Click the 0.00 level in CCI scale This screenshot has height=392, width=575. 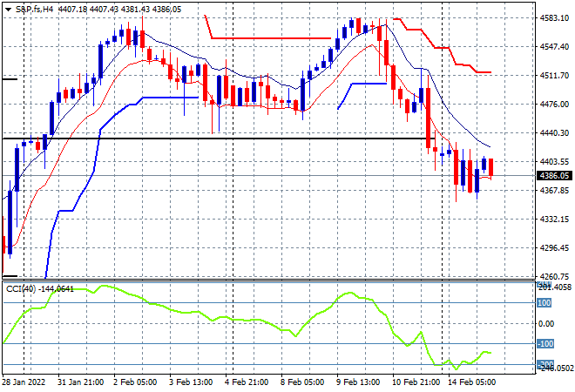coord(546,323)
